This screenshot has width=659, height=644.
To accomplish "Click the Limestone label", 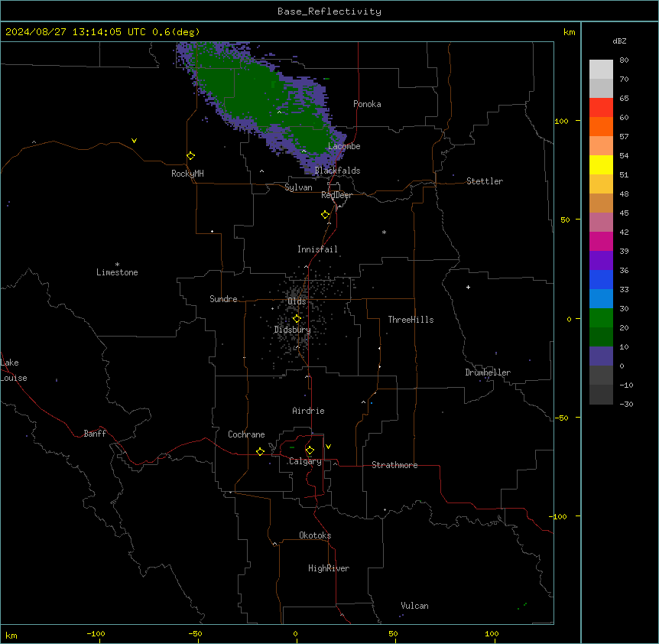I will click(117, 272).
